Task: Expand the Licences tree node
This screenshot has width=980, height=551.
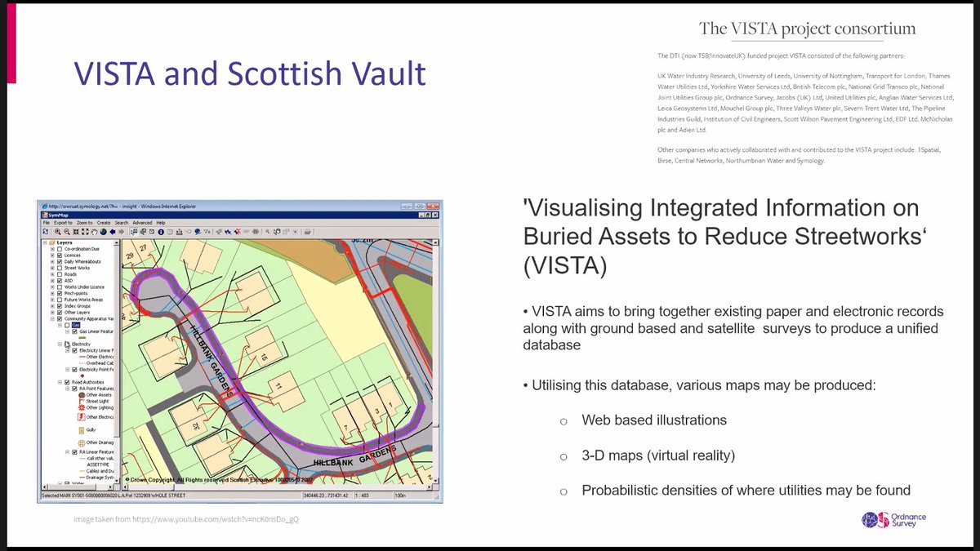Action: click(x=52, y=256)
